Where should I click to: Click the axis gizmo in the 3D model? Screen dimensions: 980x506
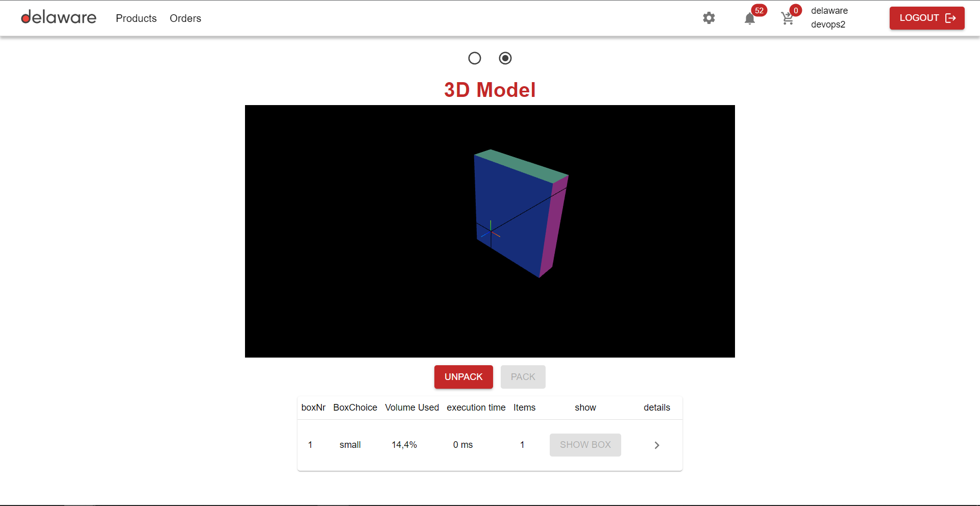pos(491,233)
